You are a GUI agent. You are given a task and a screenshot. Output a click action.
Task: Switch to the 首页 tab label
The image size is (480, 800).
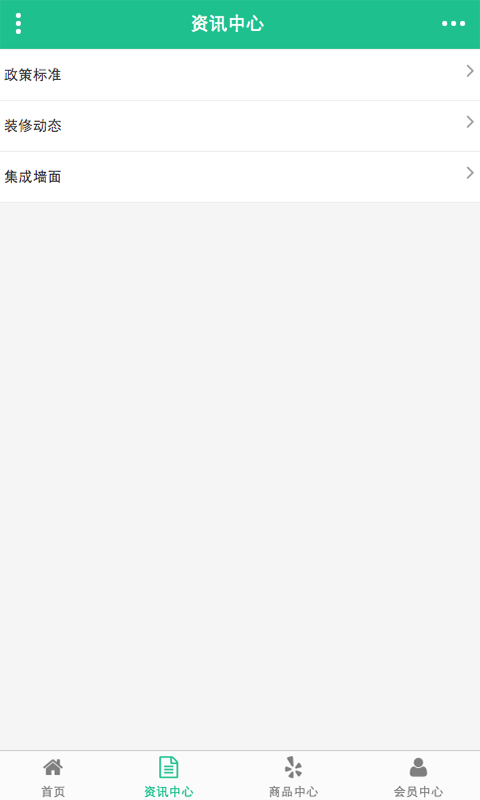(x=53, y=791)
